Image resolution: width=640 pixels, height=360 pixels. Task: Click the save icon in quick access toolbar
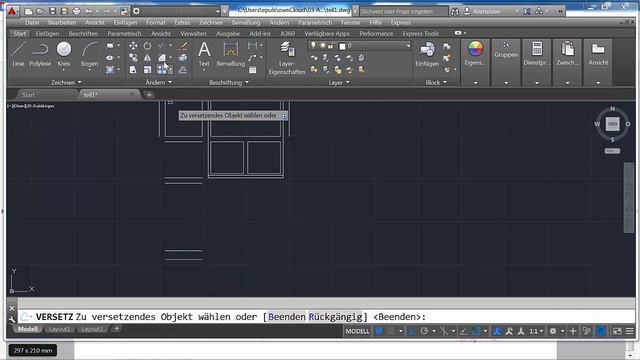click(x=53, y=11)
